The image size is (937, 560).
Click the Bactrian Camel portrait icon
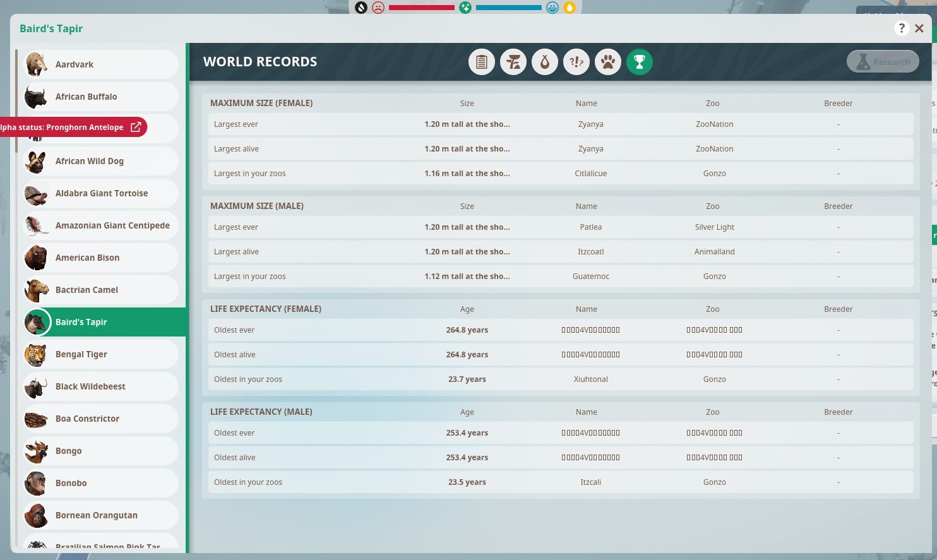tap(37, 290)
